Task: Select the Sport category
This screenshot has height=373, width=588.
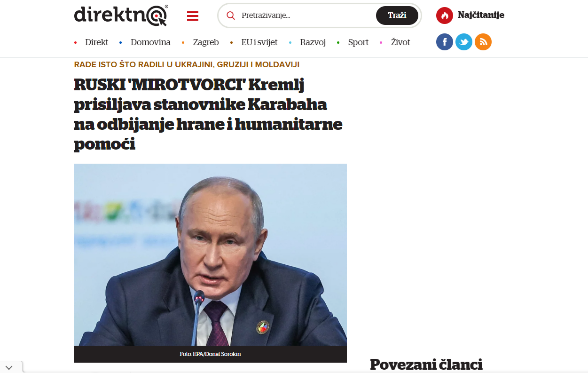Action: pyautogui.click(x=358, y=42)
